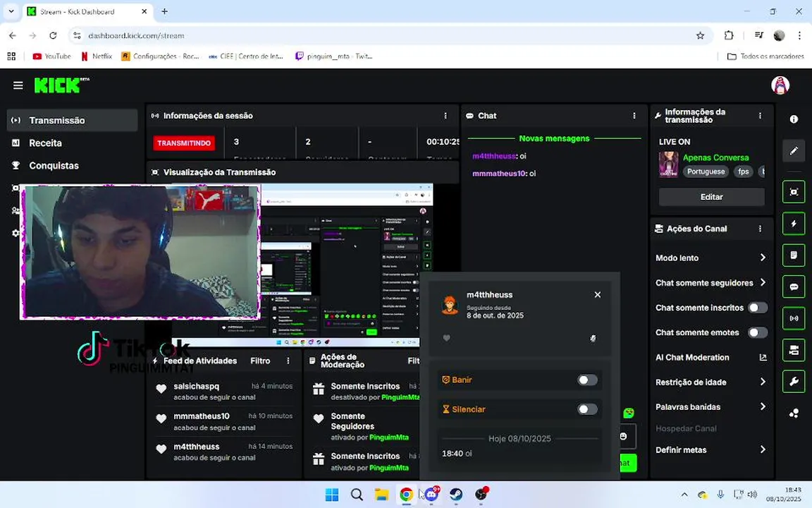Click the TRANSMITINDO status badge
Screen dimensions: 812x508
[184, 143]
